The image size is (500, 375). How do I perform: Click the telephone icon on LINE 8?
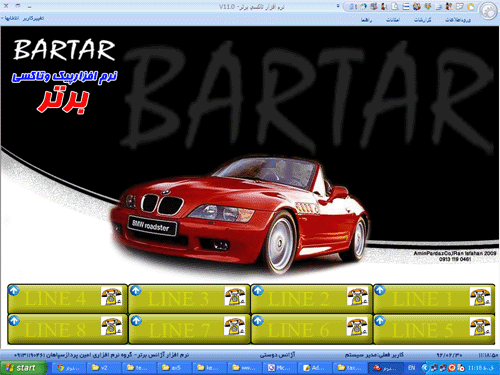tap(111, 326)
